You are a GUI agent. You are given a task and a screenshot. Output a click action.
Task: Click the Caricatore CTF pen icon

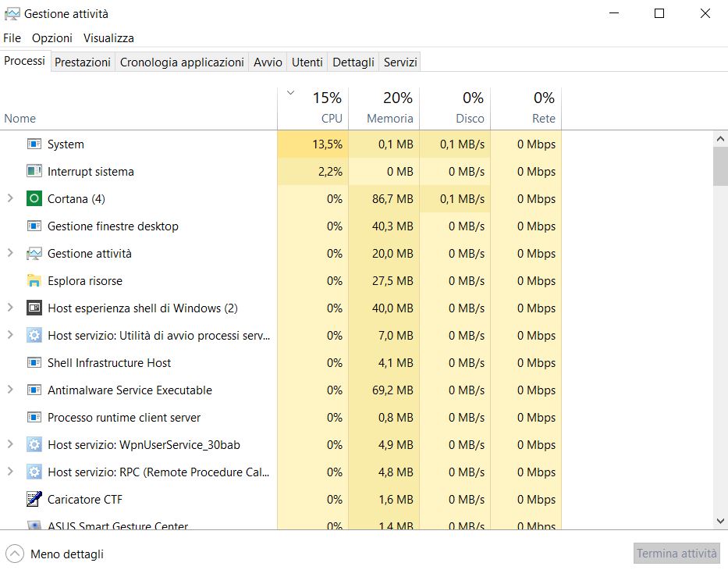coord(34,500)
